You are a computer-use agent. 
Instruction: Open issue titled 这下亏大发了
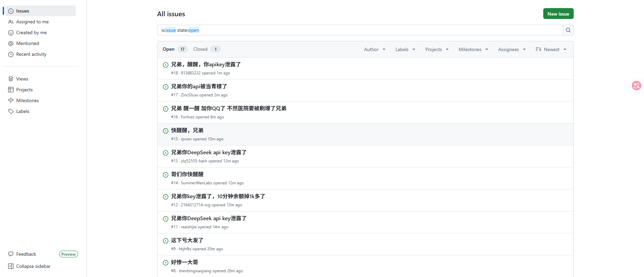[187, 240]
